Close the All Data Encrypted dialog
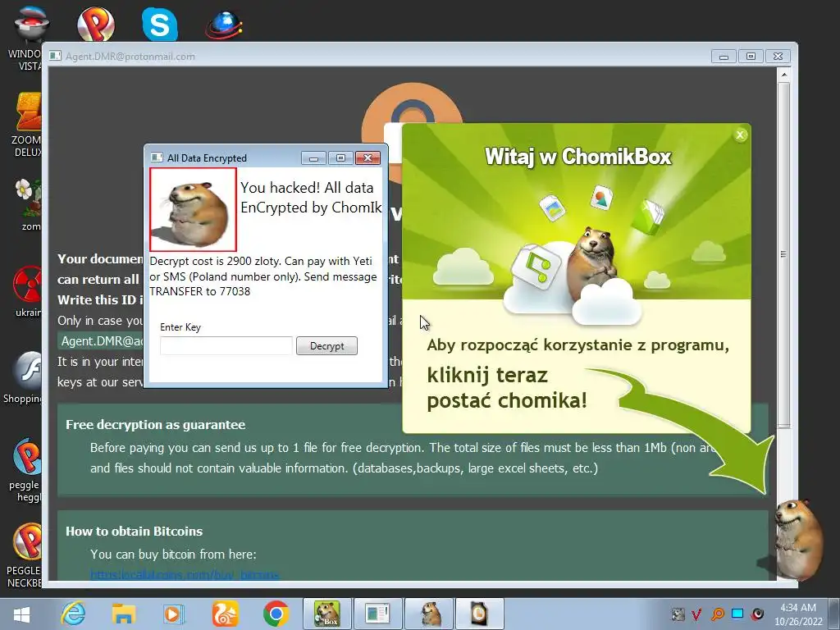Image resolution: width=840 pixels, height=630 pixels. click(367, 158)
